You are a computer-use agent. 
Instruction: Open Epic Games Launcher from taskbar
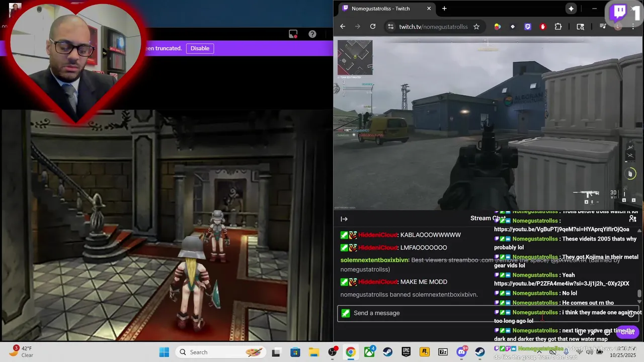click(x=406, y=352)
